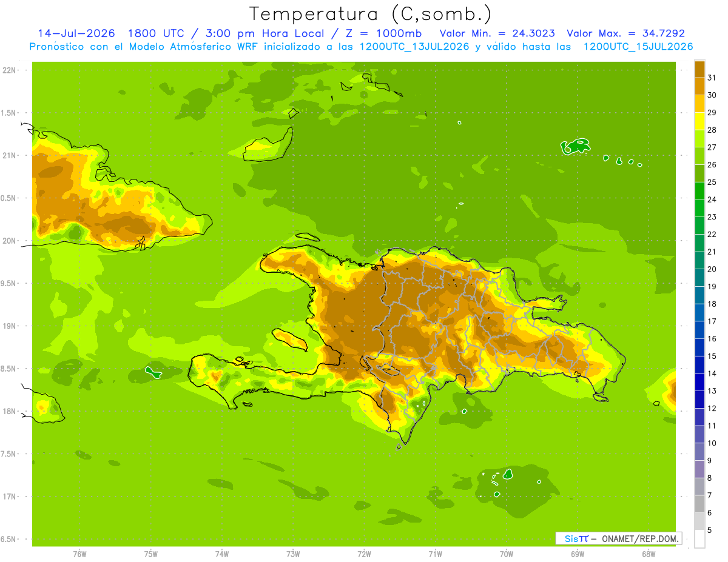
Task: Click the "18N" latitude axis label
Action: (x=9, y=412)
